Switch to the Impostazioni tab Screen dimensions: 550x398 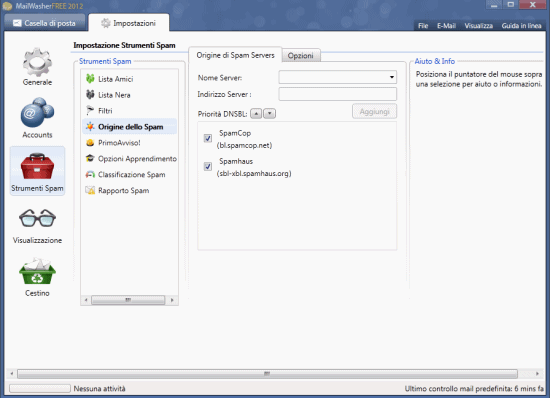(129, 23)
